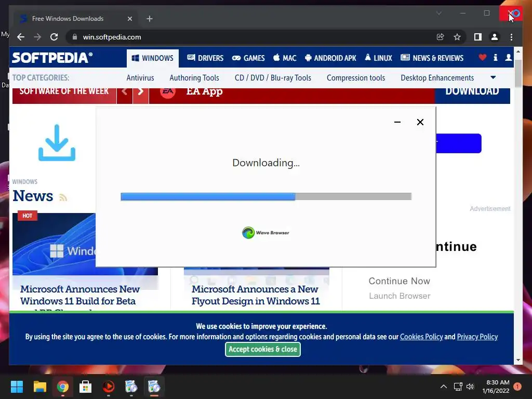This screenshot has width=532, height=399.
Task: Open Chrome side panel icon
Action: [x=478, y=37]
